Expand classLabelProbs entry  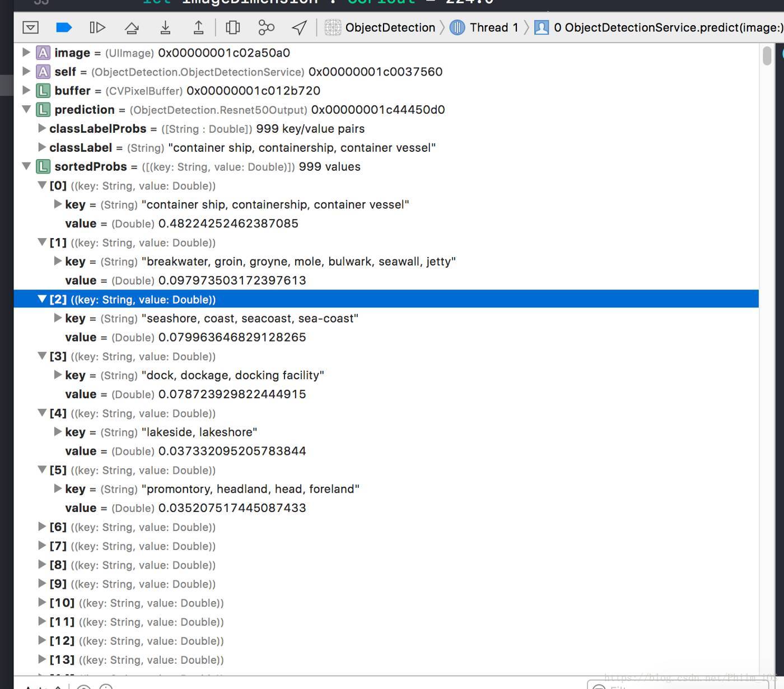(x=41, y=128)
